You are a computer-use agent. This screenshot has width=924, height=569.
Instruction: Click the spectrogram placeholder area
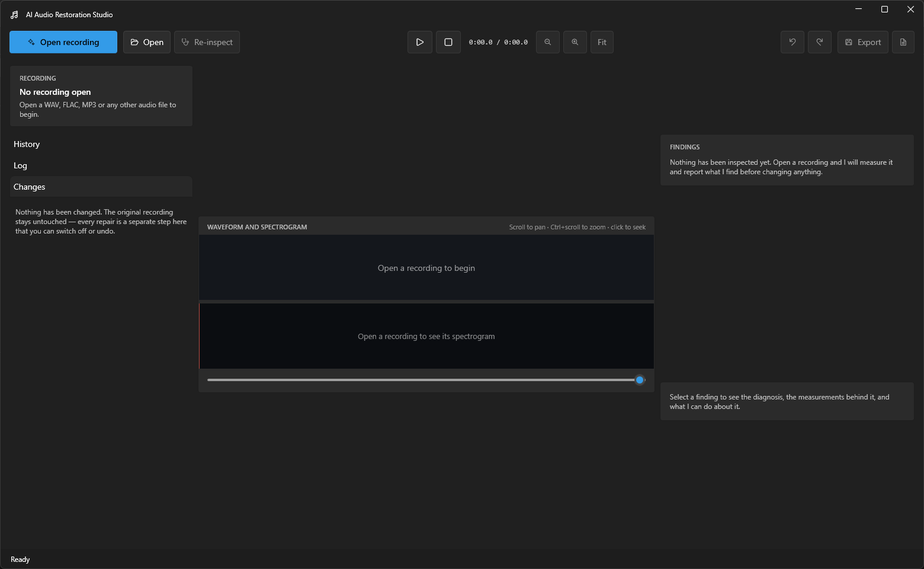[426, 336]
